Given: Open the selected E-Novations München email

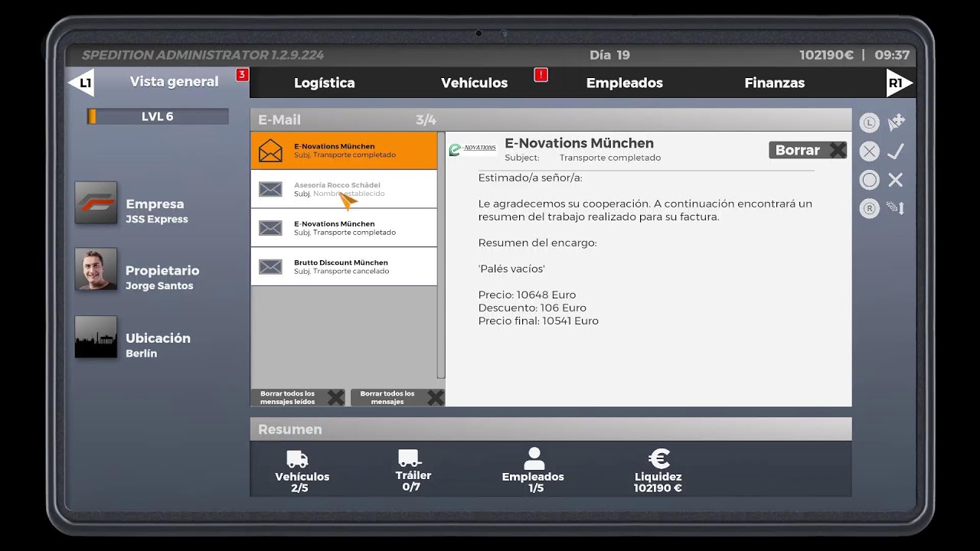Looking at the screenshot, I should click(x=344, y=150).
